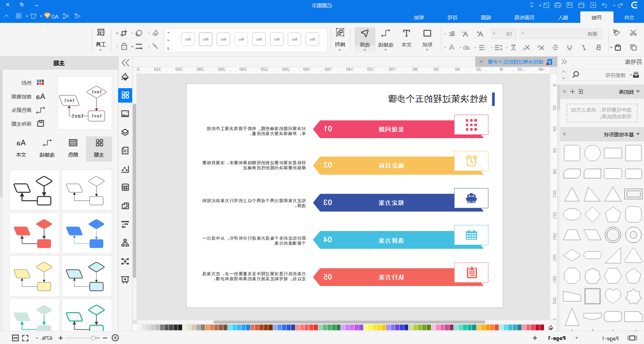Select the 微软雅黑 font theme option

tap(28, 97)
